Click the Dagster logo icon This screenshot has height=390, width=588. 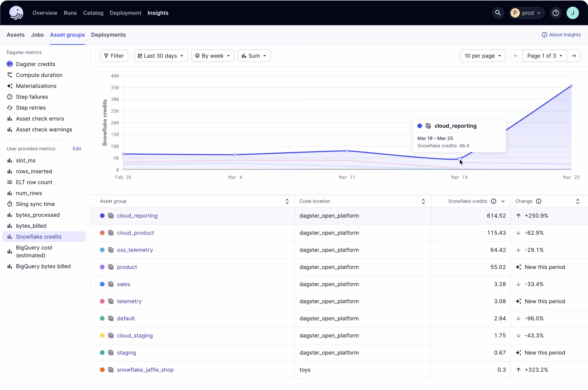click(16, 13)
